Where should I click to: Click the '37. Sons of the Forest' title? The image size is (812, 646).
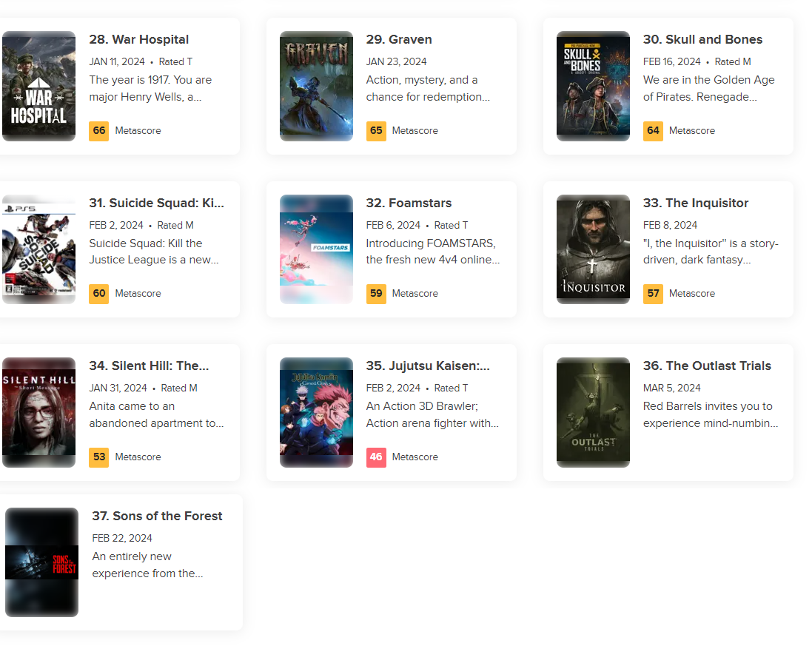(157, 516)
